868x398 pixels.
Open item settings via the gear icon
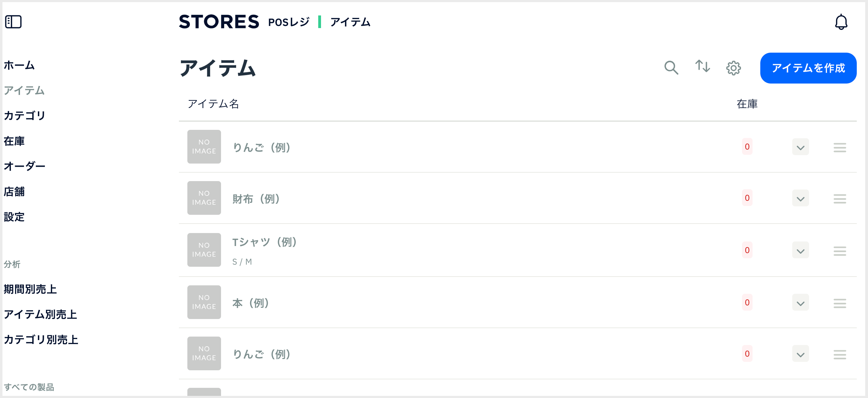[x=733, y=68]
